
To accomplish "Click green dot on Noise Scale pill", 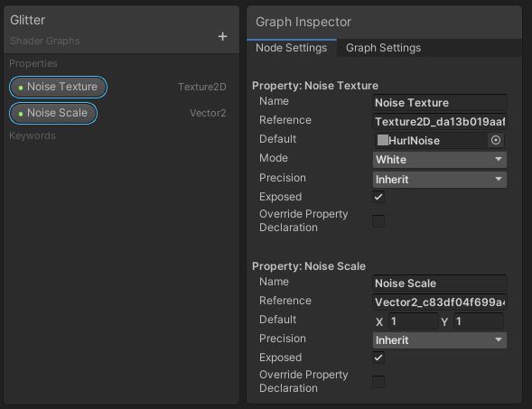I will click(21, 114).
